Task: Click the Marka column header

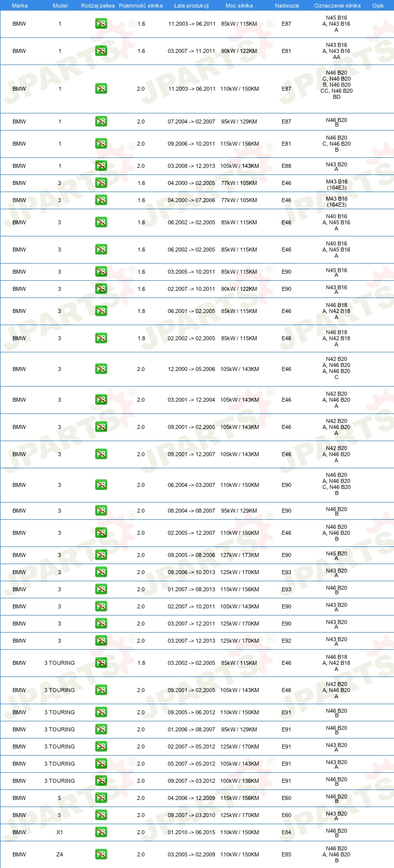Action: coord(20,6)
